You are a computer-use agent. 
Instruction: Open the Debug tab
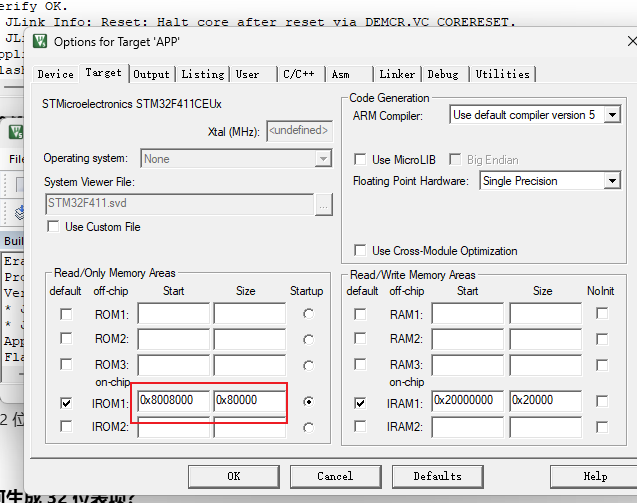(x=443, y=74)
